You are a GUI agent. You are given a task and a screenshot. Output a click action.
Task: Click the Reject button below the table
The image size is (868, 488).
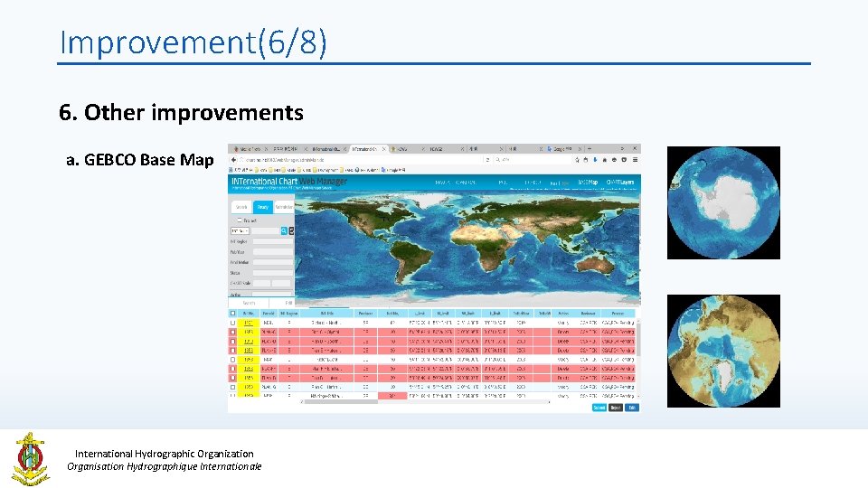click(616, 408)
